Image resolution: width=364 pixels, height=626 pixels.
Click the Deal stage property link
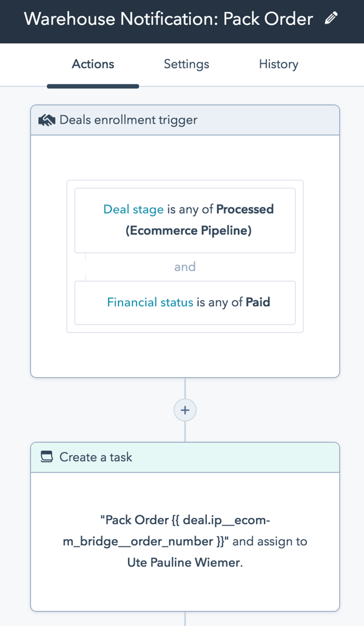[133, 209]
